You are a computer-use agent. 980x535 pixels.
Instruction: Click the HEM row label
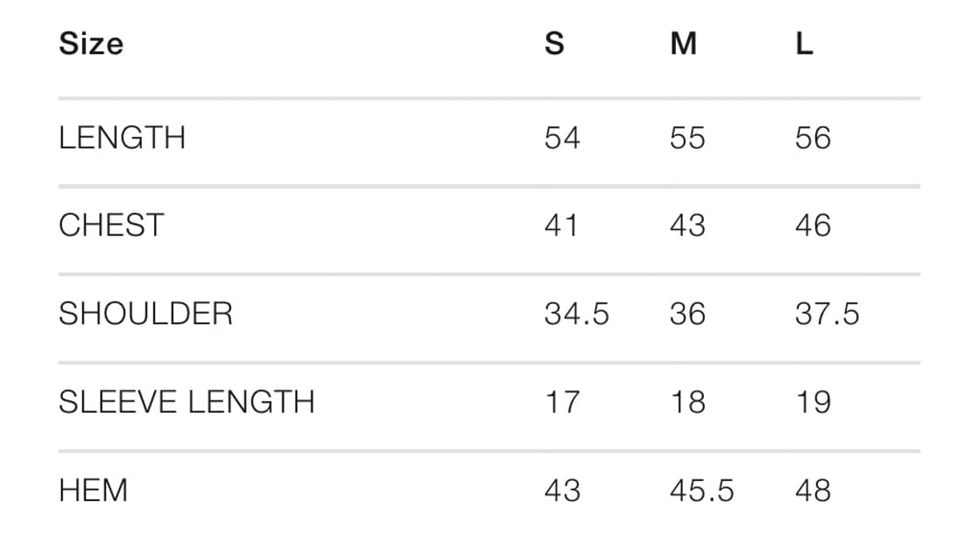coord(93,490)
